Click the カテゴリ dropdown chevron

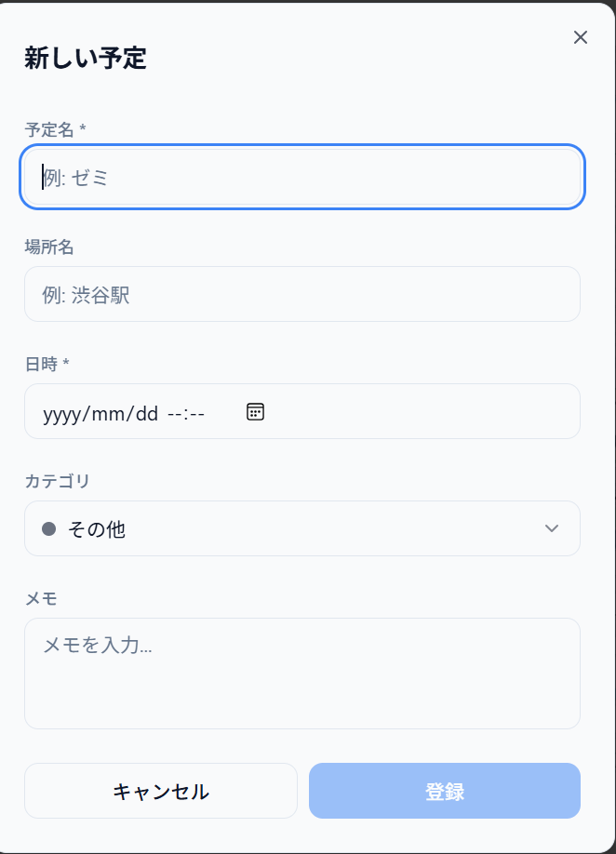point(551,527)
